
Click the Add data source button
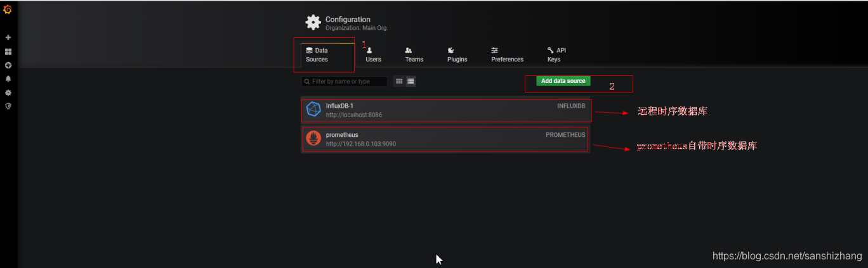click(x=563, y=81)
